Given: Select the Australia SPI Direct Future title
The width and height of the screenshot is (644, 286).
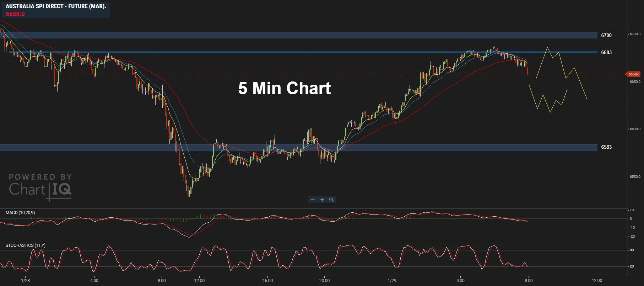Looking at the screenshot, I should click(x=56, y=6).
